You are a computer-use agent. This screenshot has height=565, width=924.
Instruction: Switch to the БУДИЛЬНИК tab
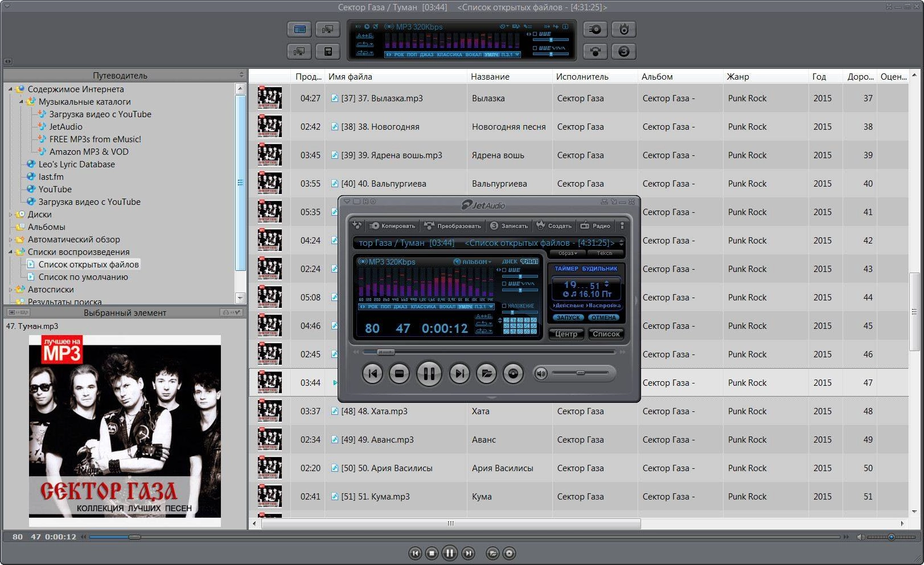pos(600,269)
